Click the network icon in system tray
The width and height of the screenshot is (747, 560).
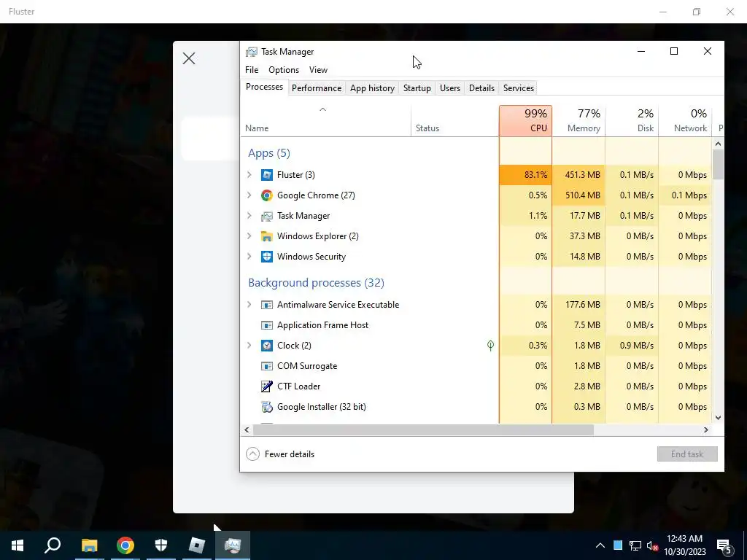(x=635, y=545)
